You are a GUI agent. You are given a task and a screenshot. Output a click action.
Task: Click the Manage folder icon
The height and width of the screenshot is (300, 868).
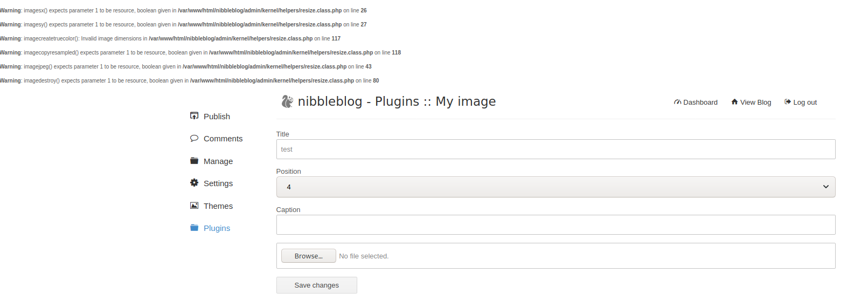pyautogui.click(x=194, y=161)
